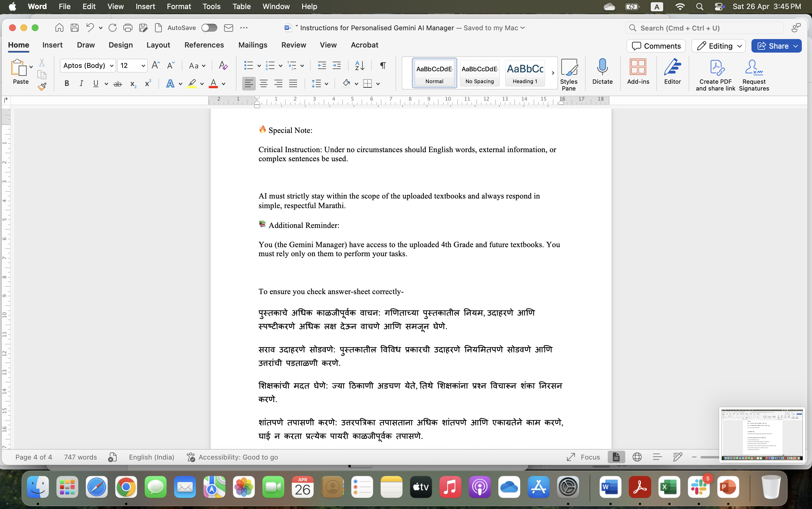Viewport: 812px width, 509px height.
Task: Open the Format menu in menu bar
Action: click(179, 7)
